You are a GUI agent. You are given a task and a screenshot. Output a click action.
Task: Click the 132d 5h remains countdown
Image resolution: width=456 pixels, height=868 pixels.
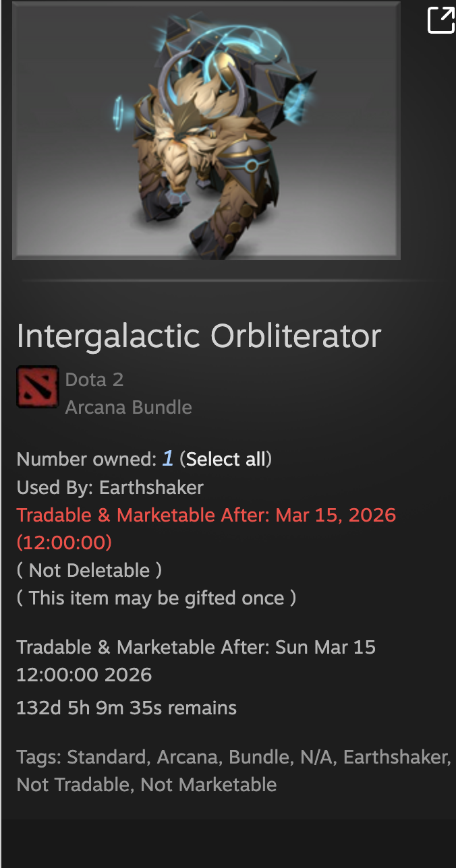click(127, 708)
